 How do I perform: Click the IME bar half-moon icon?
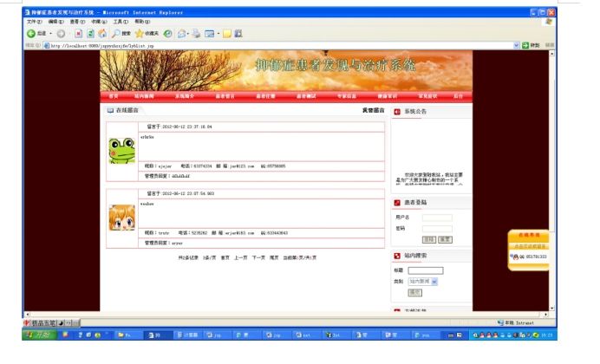click(x=61, y=323)
